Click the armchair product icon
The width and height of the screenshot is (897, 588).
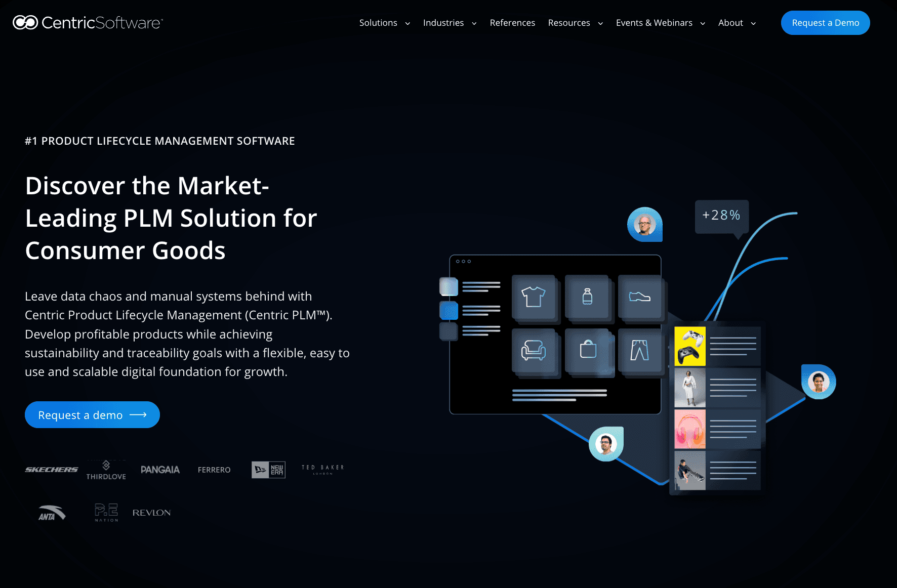tap(534, 350)
